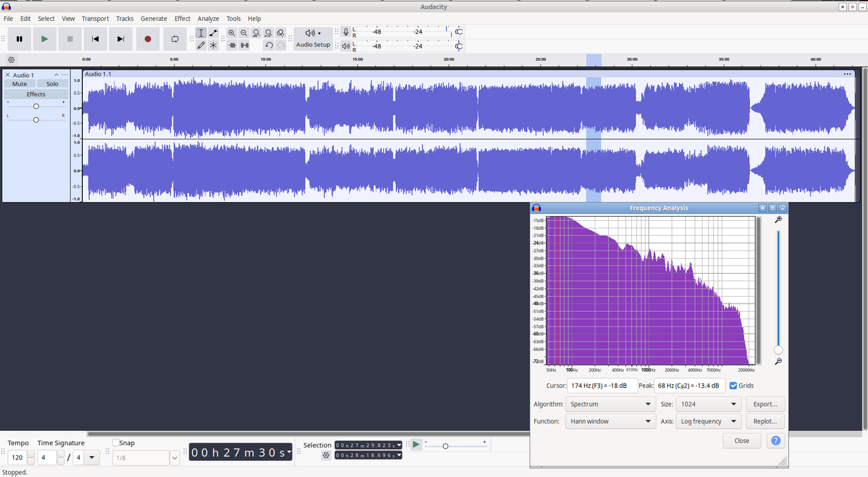Click the playback meter speaker icon

point(346,46)
